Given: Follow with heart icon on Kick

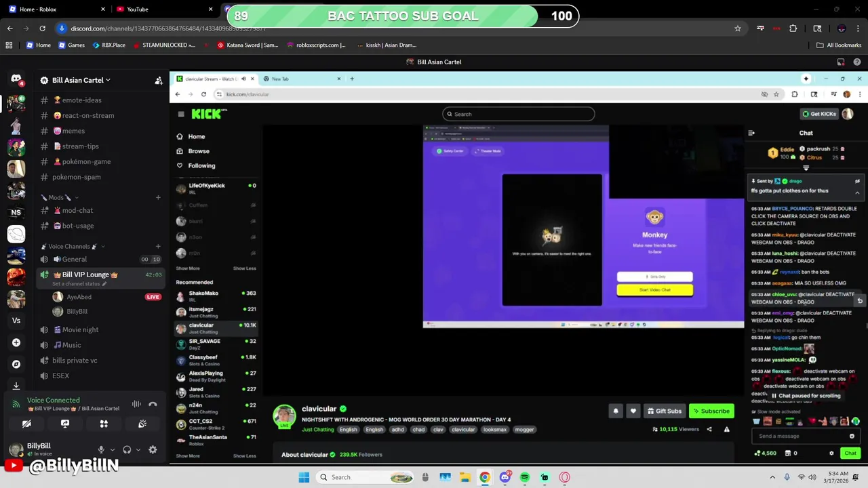Looking at the screenshot, I should click(633, 411).
